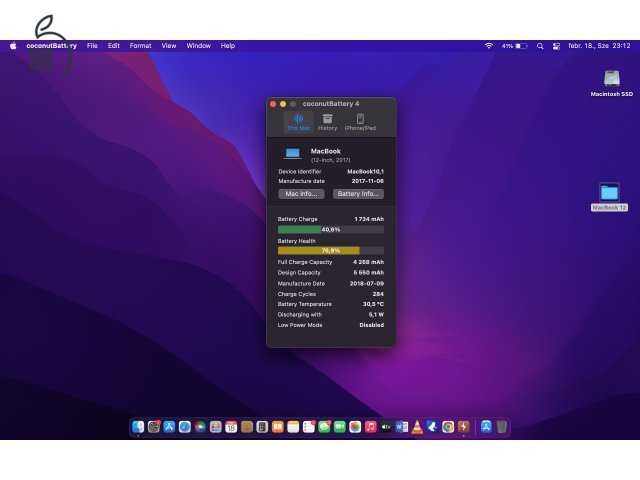Open Notes from the Dock
Viewport: 640px width, 480px height.
(293, 427)
